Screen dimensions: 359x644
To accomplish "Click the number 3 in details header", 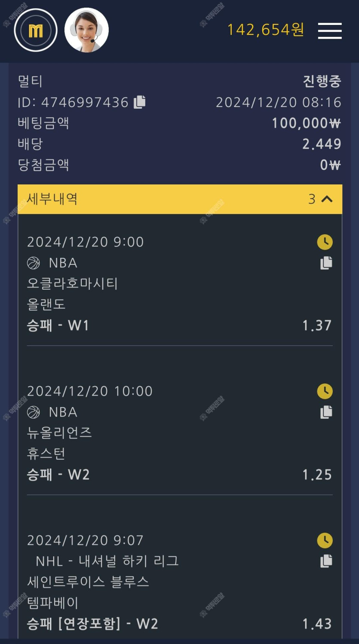I will point(312,199).
